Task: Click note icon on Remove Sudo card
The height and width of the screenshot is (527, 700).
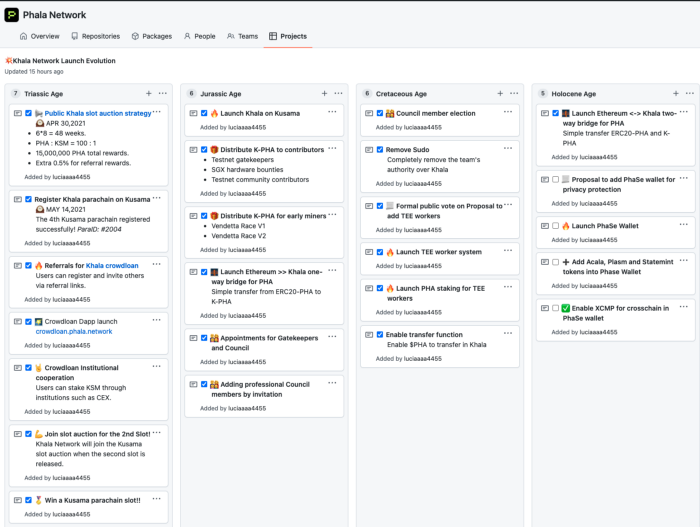Action: pyautogui.click(x=369, y=150)
